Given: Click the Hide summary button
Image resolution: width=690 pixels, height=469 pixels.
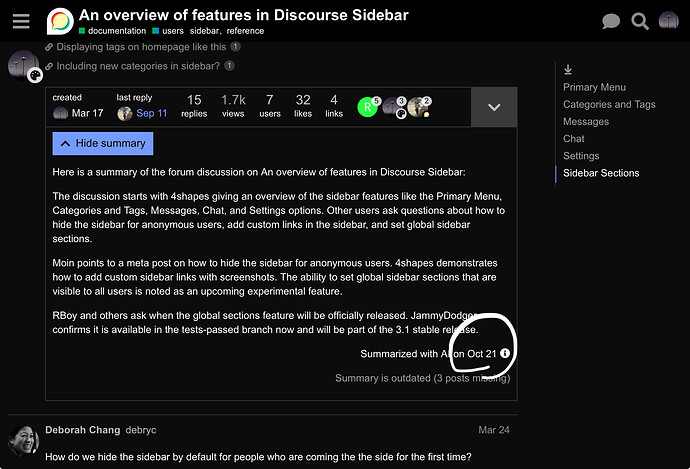Looking at the screenshot, I should (103, 143).
